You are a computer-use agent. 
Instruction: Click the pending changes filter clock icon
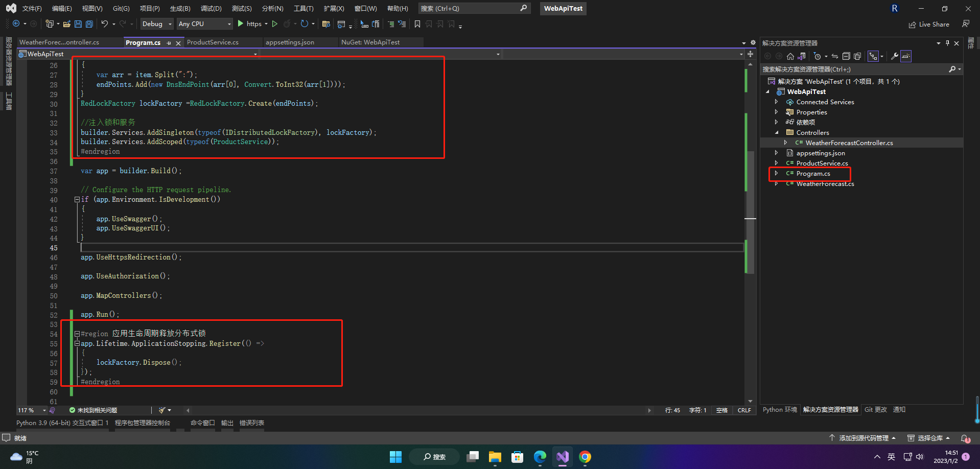(818, 56)
